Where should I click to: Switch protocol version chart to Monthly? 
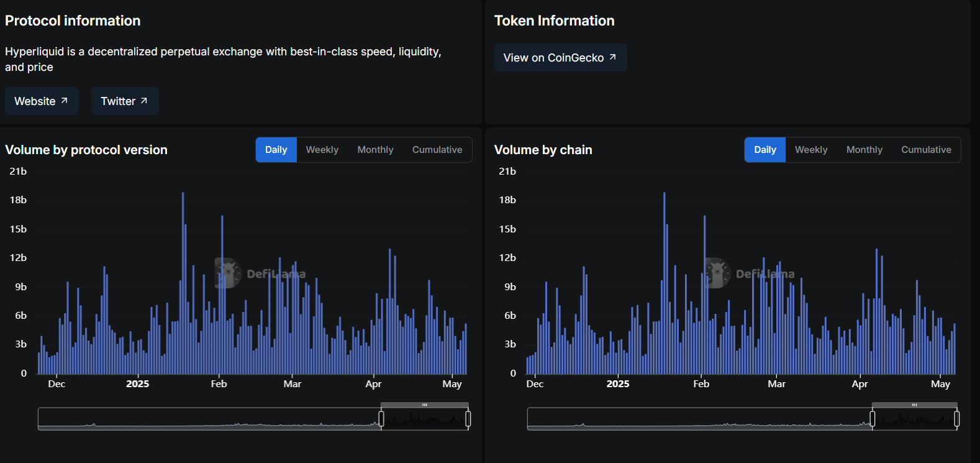pos(375,150)
